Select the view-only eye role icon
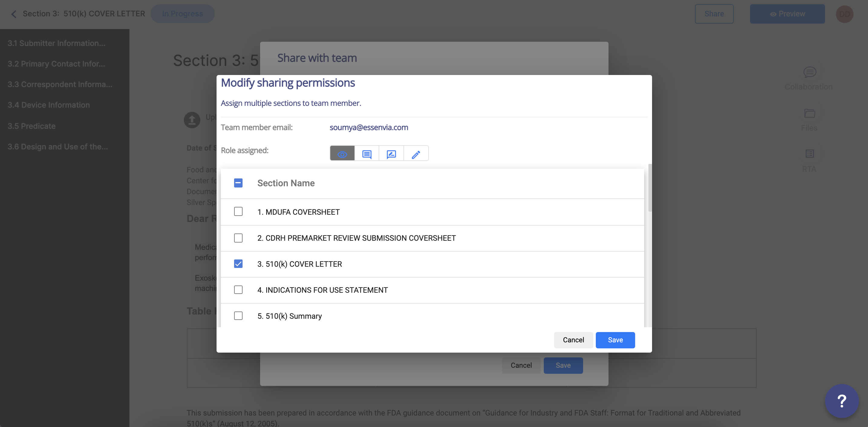868x427 pixels. [x=342, y=153]
